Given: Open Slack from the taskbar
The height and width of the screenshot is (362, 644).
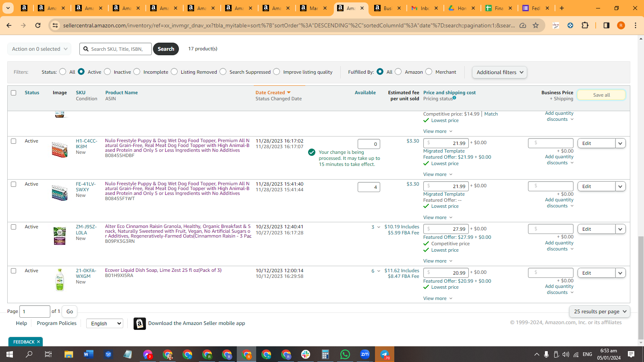Looking at the screenshot, I should click(306, 354).
